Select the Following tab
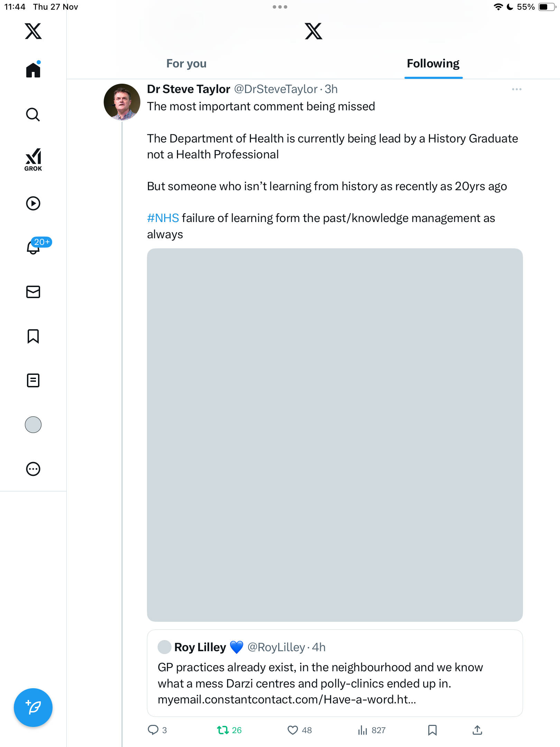The height and width of the screenshot is (747, 560). click(433, 64)
